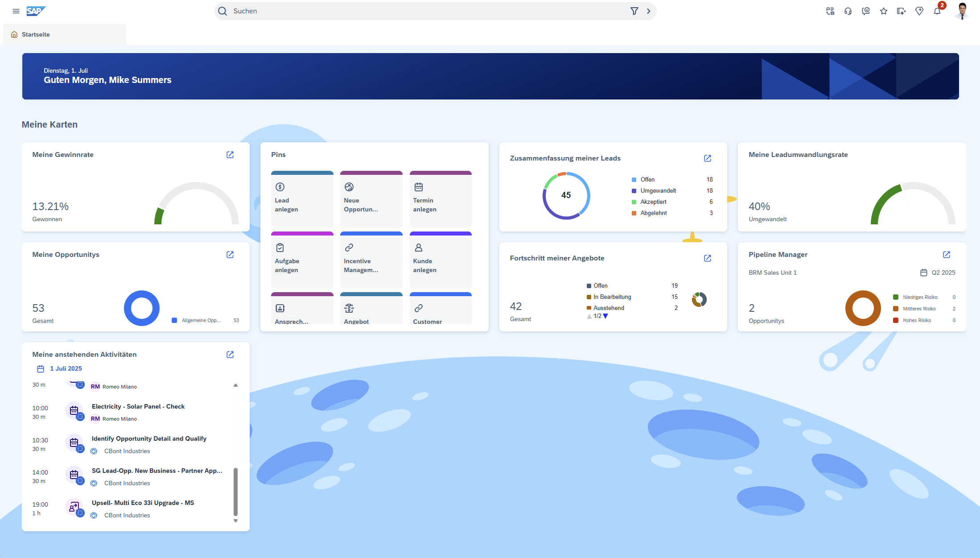980x558 pixels.
Task: Click the Umgewandelt legend swatch
Action: 634,191
